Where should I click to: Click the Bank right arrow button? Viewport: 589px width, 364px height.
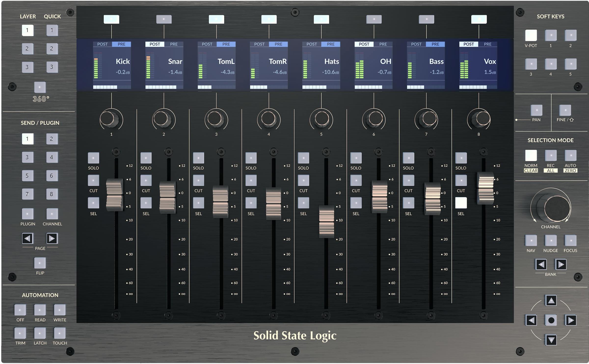point(561,265)
